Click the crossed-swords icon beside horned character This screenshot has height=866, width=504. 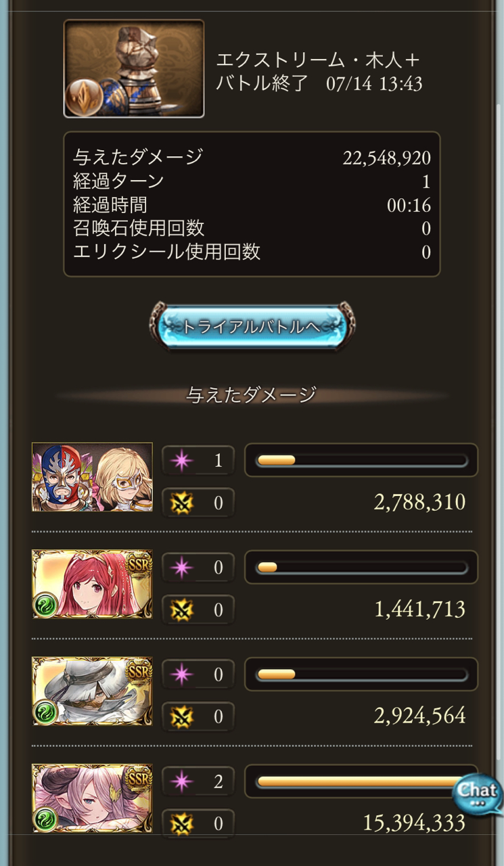pyautogui.click(x=183, y=823)
